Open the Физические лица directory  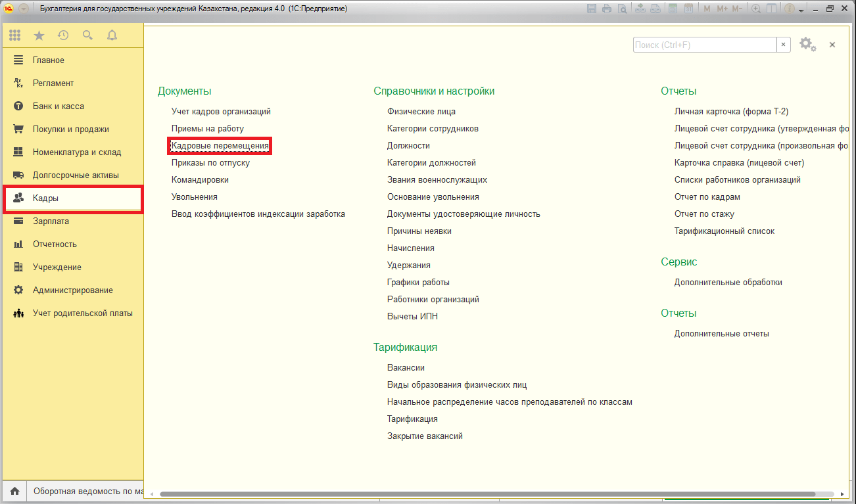tap(421, 112)
